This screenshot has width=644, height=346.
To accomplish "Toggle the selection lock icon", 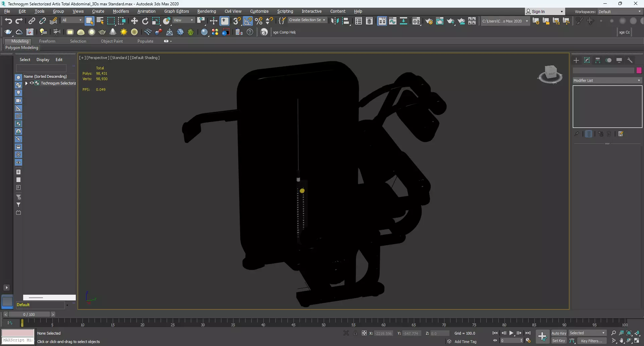I will tap(355, 333).
